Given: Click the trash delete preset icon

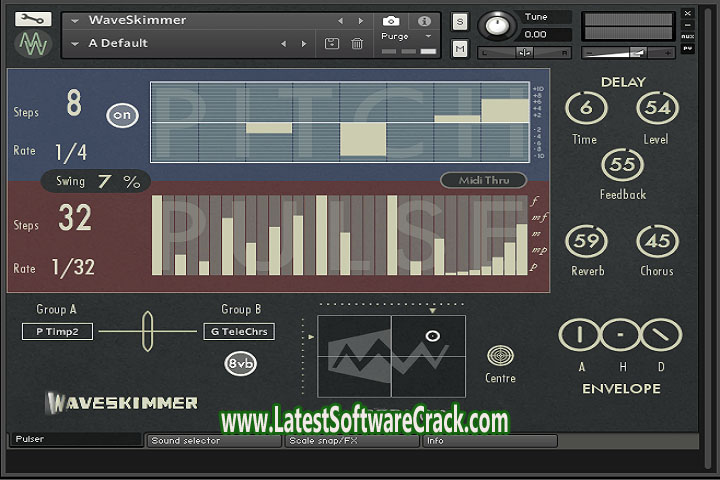Looking at the screenshot, I should click(357, 44).
